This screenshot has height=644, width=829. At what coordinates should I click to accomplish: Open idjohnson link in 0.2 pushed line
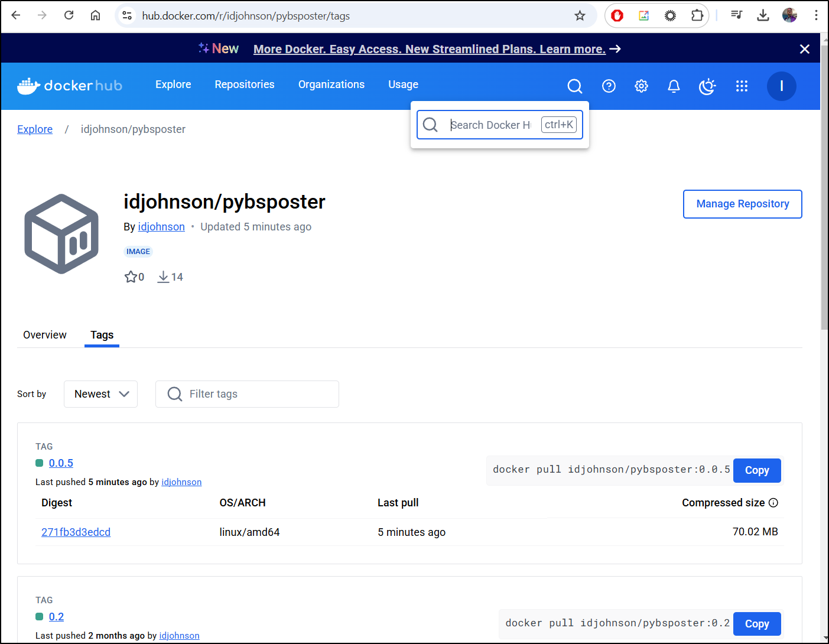[x=179, y=636]
